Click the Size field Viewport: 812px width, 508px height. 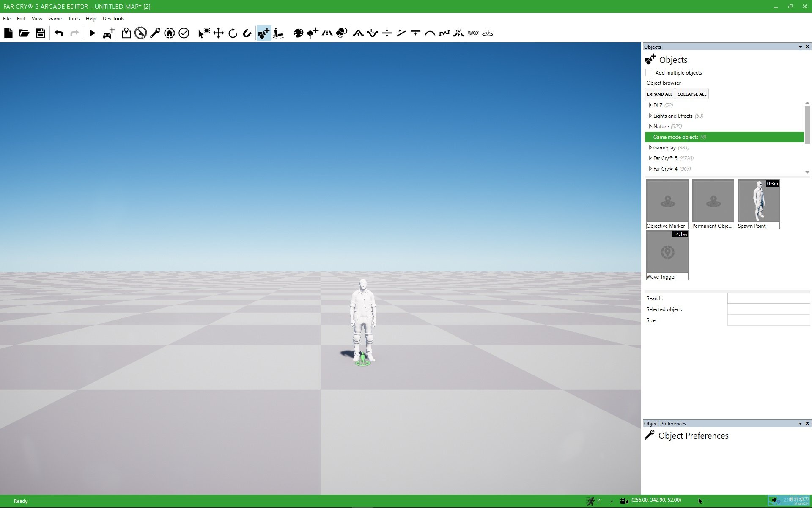(x=768, y=320)
